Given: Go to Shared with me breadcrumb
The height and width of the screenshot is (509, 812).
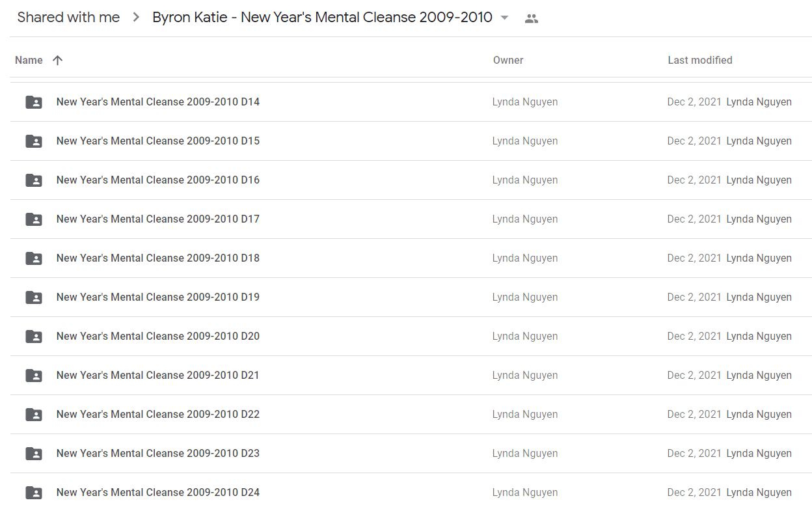Looking at the screenshot, I should tap(68, 18).
